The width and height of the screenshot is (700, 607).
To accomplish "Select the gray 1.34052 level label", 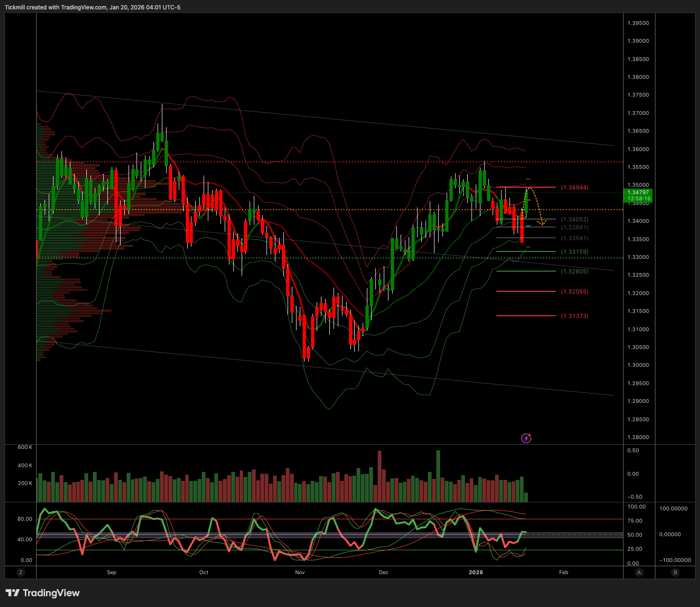I will point(575,220).
